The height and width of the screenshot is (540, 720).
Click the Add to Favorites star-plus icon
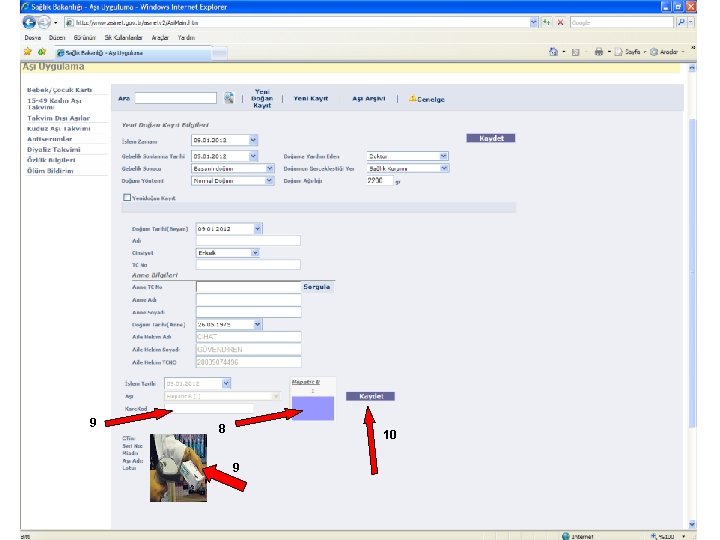(42, 52)
